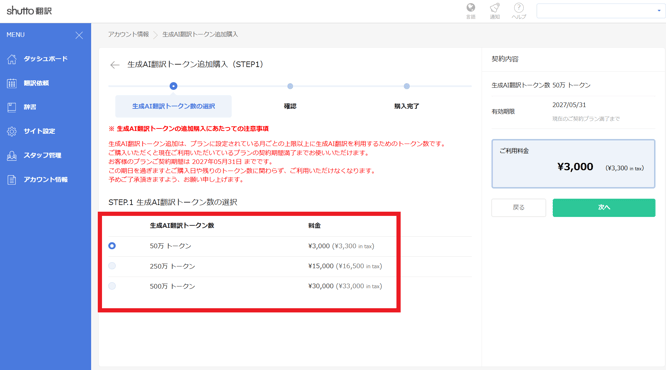The height and width of the screenshot is (370, 666).
Task: Click the red 注意事項 notice heading
Action: [189, 128]
